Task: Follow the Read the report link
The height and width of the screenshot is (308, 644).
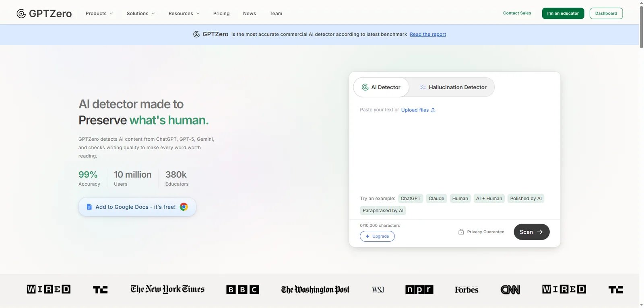Action: tap(428, 35)
